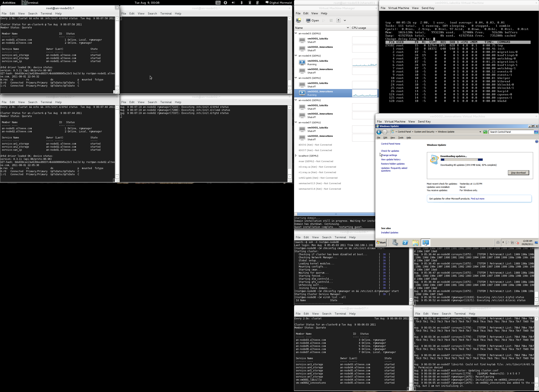Click the green Refresh icon in Windows address bar
Viewport: 539px width, 392px height.
point(485,132)
